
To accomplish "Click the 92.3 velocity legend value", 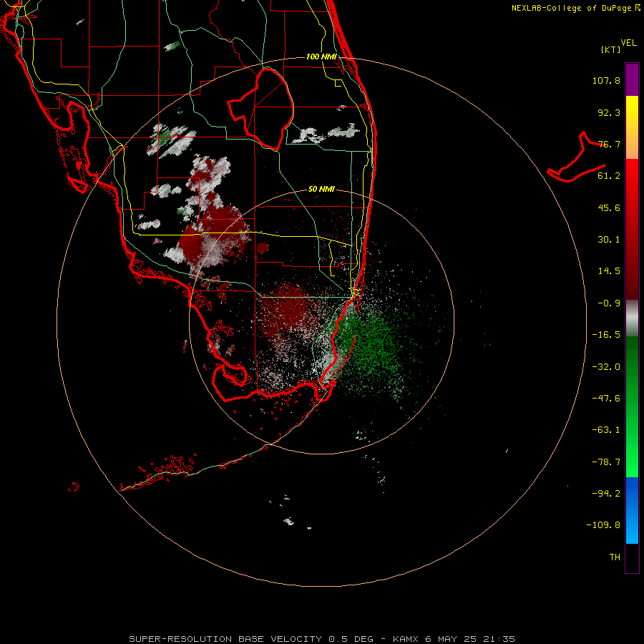I will (x=609, y=112).
